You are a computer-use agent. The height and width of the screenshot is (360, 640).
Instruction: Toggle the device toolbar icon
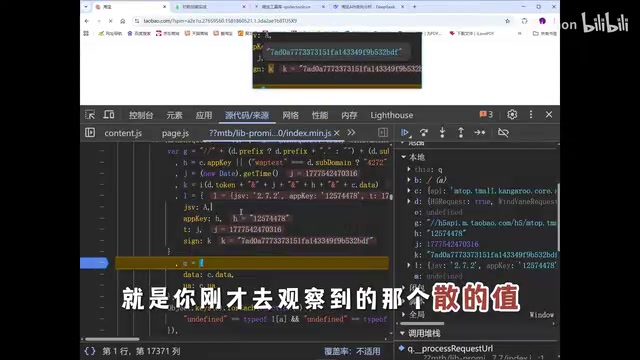pos(109,115)
